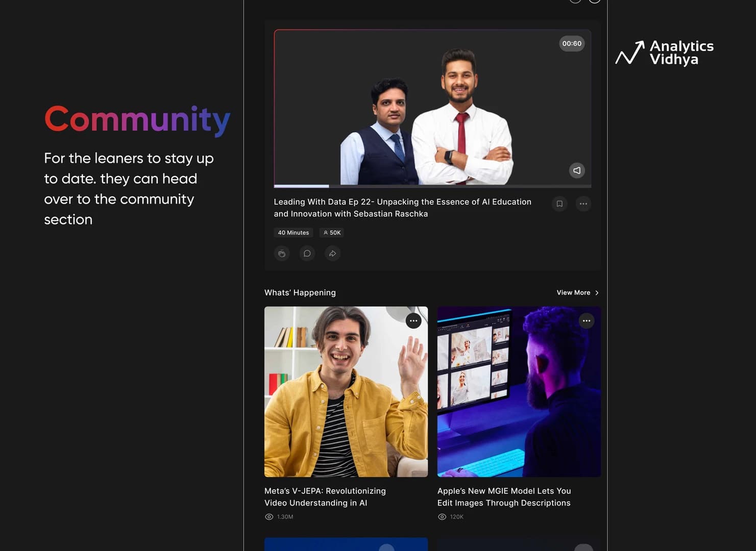This screenshot has width=756, height=551.
Task: Click the 50K viewers tag
Action: click(x=332, y=233)
